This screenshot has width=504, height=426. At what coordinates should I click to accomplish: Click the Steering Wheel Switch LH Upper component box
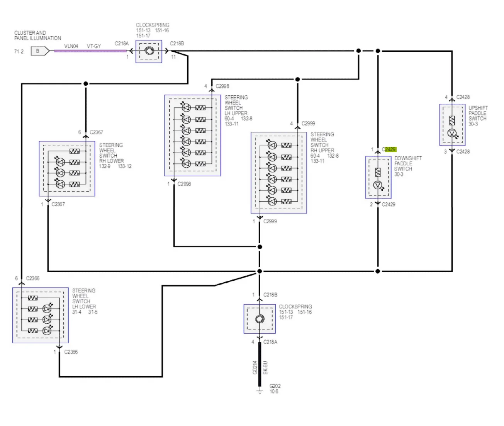point(193,135)
